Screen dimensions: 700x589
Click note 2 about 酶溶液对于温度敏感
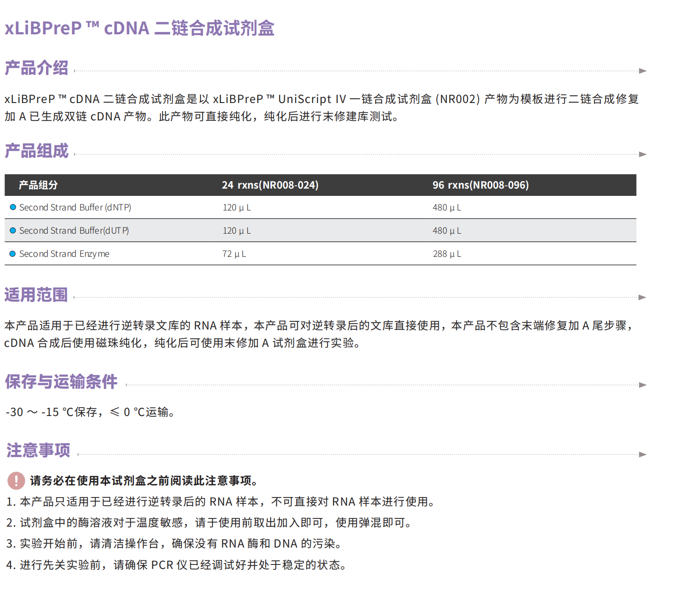209,523
